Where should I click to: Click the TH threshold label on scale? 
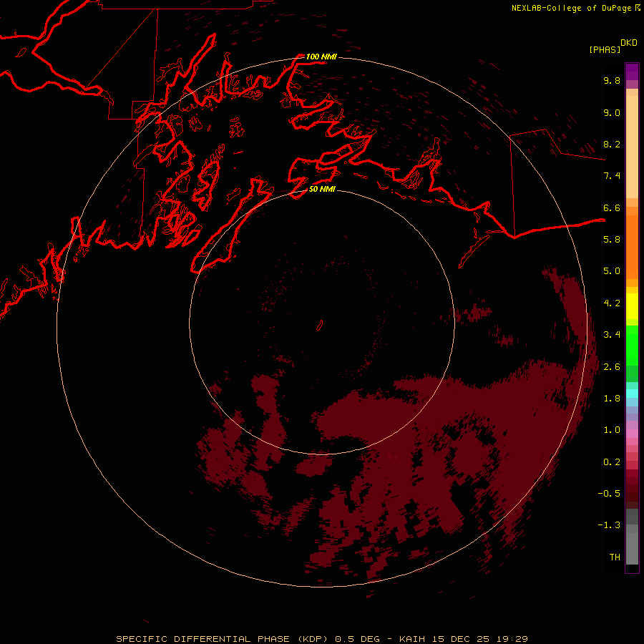tap(615, 557)
